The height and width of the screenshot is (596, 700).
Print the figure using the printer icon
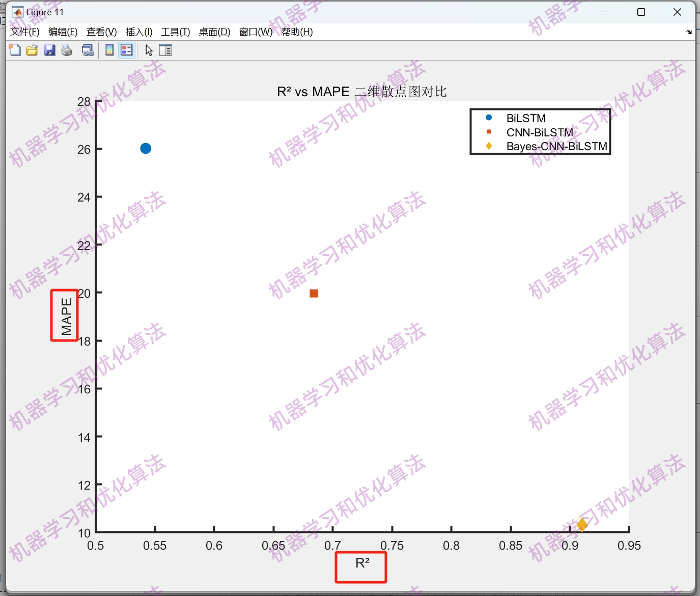[x=66, y=50]
